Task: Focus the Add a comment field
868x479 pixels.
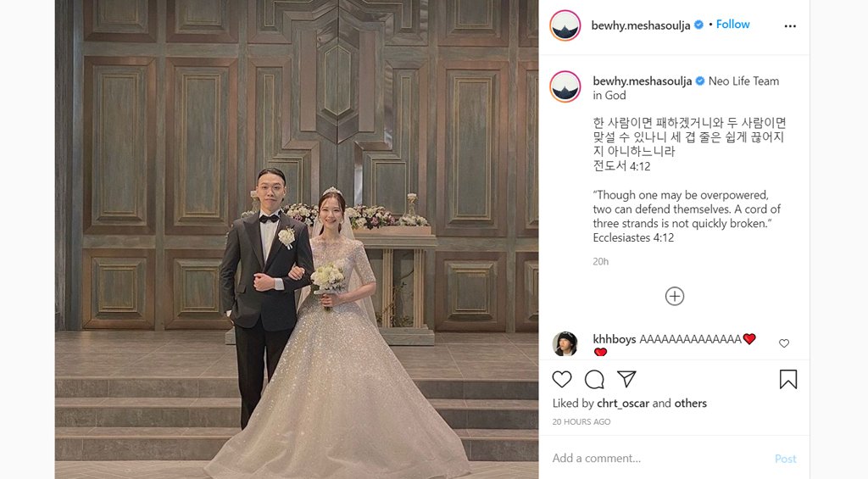Action: point(659,458)
